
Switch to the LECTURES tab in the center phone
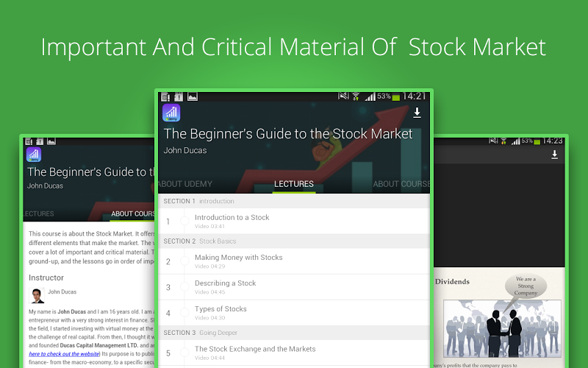click(x=293, y=184)
